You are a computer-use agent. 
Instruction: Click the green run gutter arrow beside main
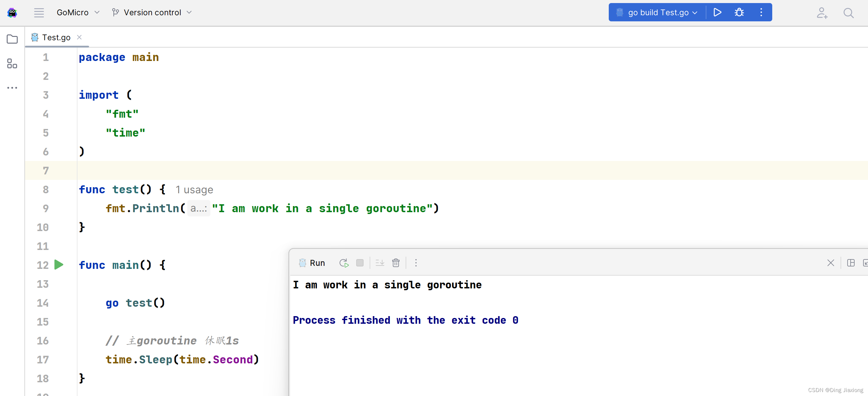tap(59, 265)
